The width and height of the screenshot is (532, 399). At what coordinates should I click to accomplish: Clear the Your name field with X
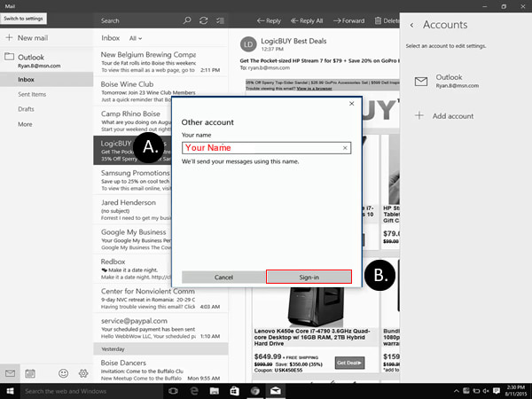[x=346, y=148]
